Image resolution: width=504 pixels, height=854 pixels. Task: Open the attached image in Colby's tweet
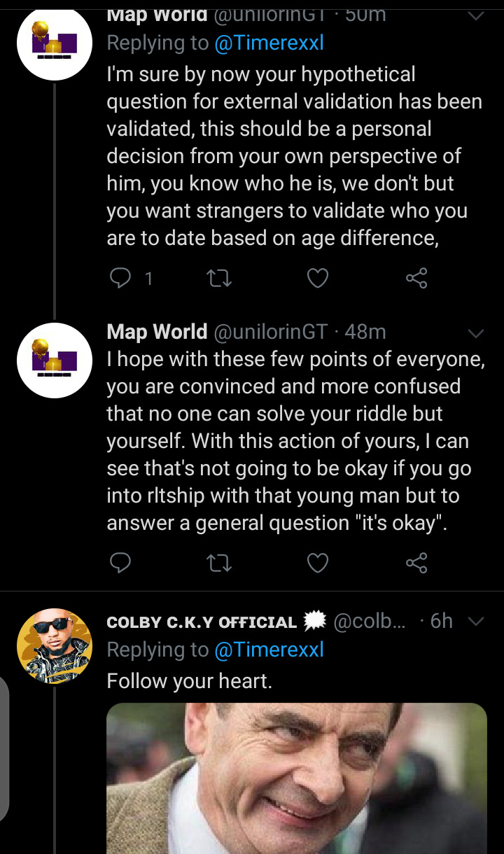pos(297,778)
